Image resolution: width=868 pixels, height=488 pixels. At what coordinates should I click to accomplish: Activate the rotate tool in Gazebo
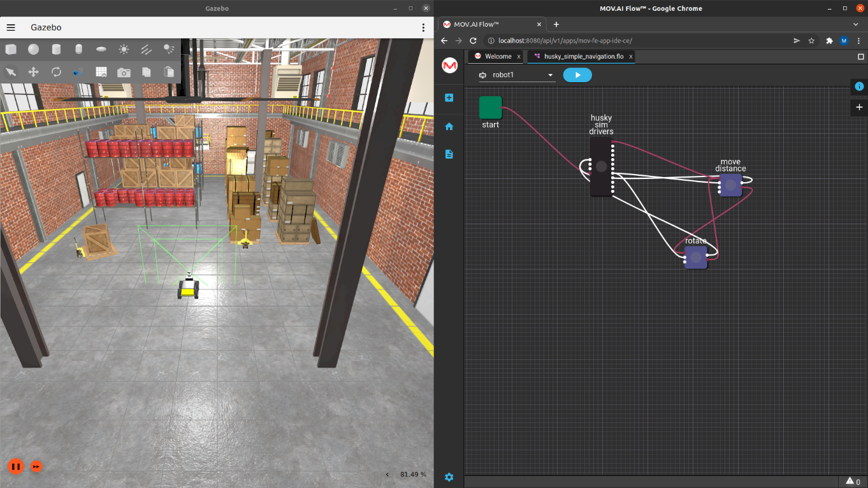tap(56, 72)
